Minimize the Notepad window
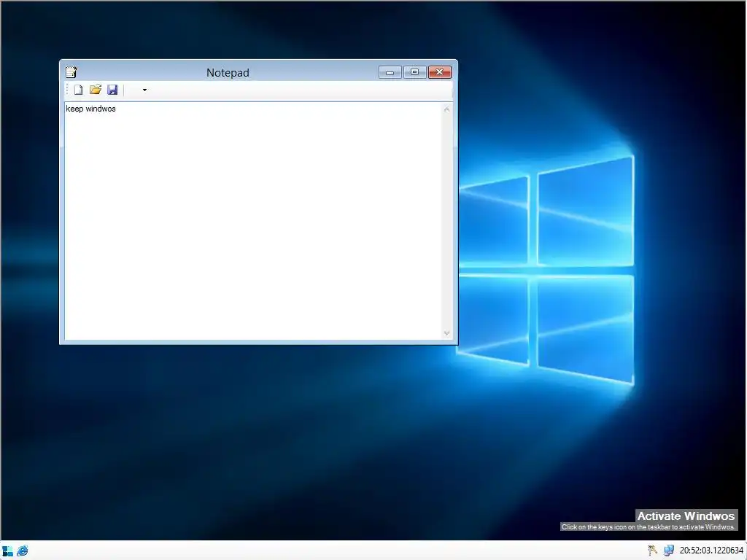747x560 pixels. click(x=390, y=72)
